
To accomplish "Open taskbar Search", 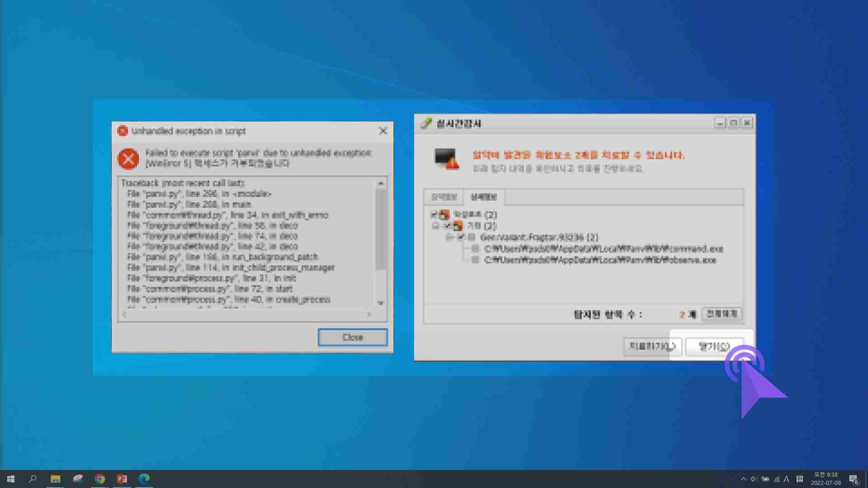I will [33, 479].
